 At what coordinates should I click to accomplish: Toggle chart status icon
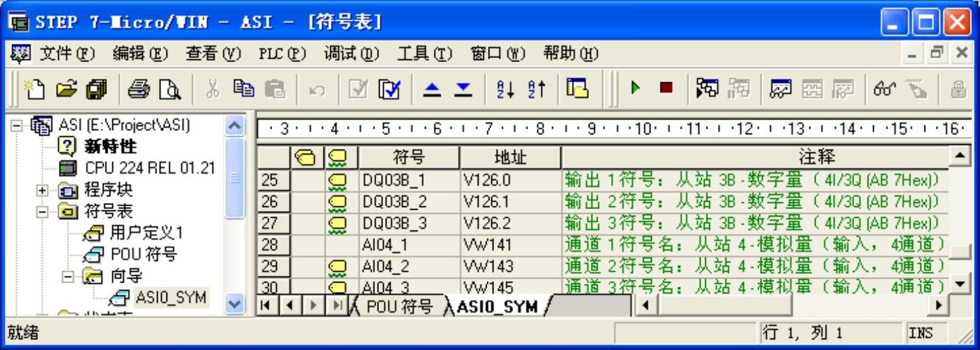coord(779,88)
